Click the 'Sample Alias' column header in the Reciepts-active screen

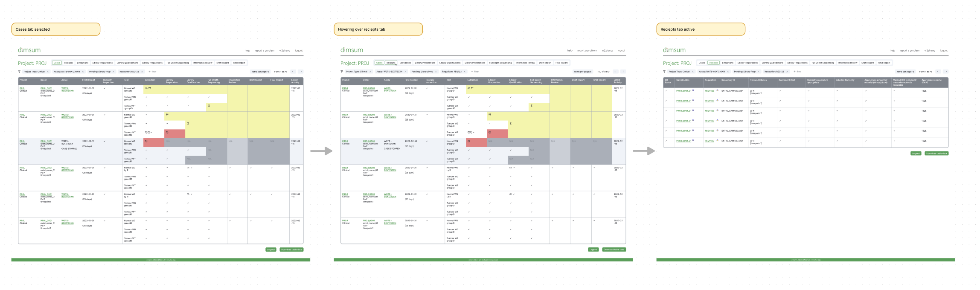click(683, 80)
